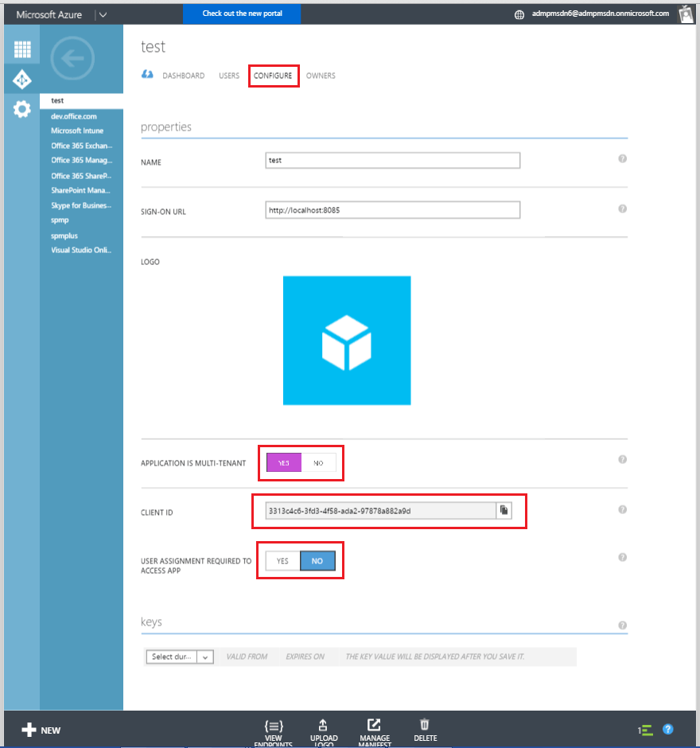Select test application in sidebar
Screen dimensions: 700x748
pyautogui.click(x=82, y=100)
